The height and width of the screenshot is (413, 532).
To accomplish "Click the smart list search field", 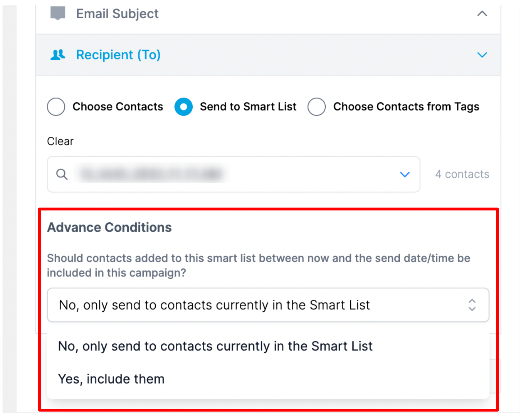I will [234, 174].
